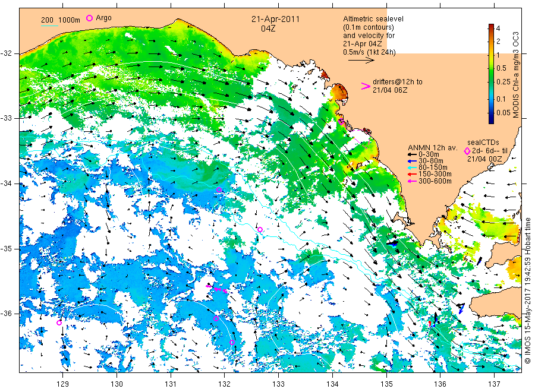Click the latitude axis label "-34"
The width and height of the screenshot is (535, 392).
[6, 184]
